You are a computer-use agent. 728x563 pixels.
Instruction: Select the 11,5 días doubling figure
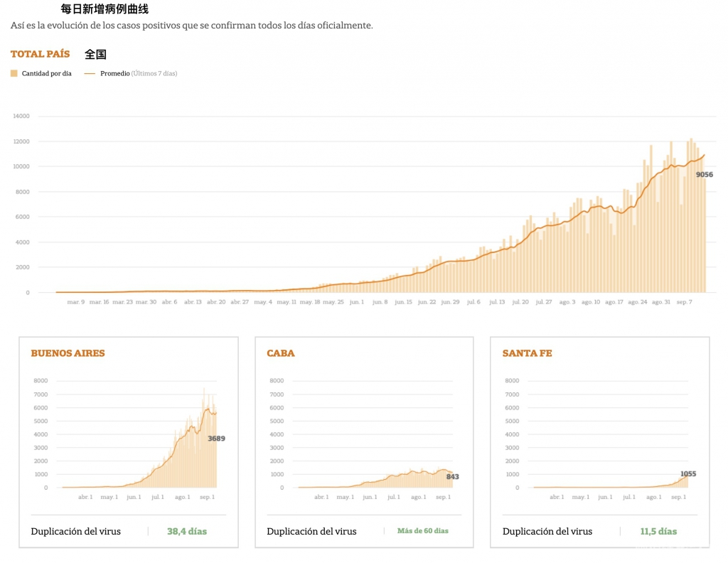(658, 531)
